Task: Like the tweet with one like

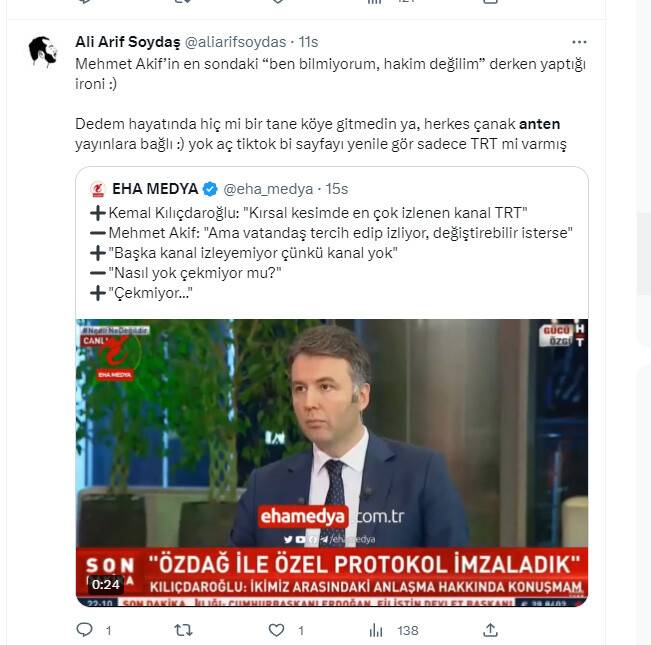Action: pos(277,630)
